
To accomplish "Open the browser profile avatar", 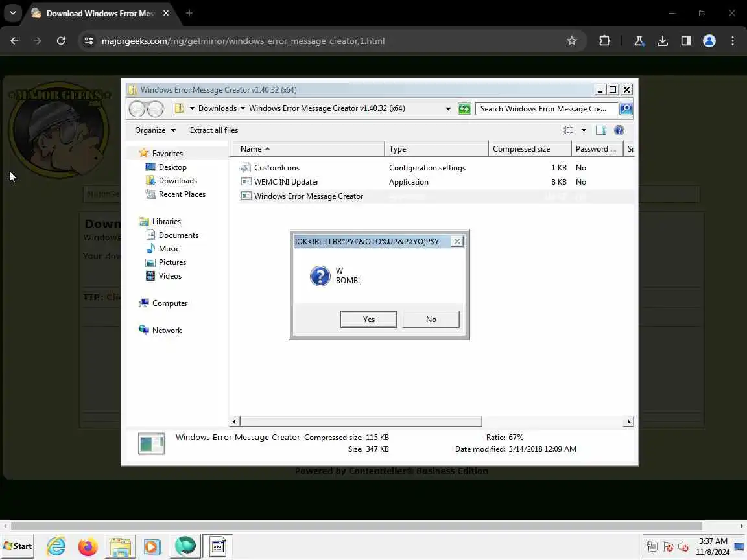I will (709, 41).
